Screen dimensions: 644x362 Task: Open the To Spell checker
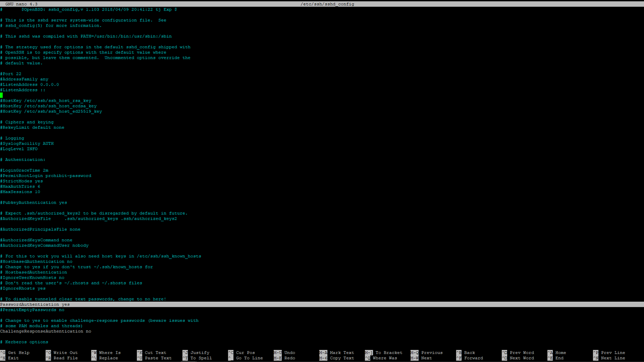coord(199,358)
